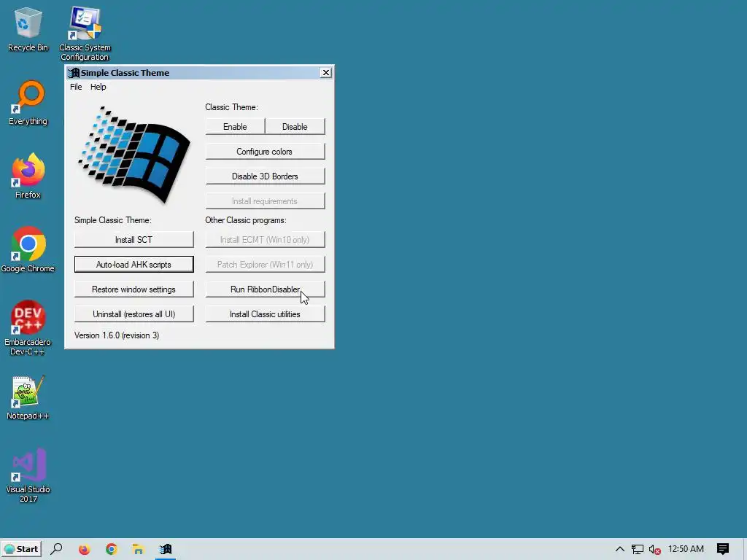Screen dimensions: 747x560
Task: Open the Recycle Bin desktop icon
Action: 28,28
